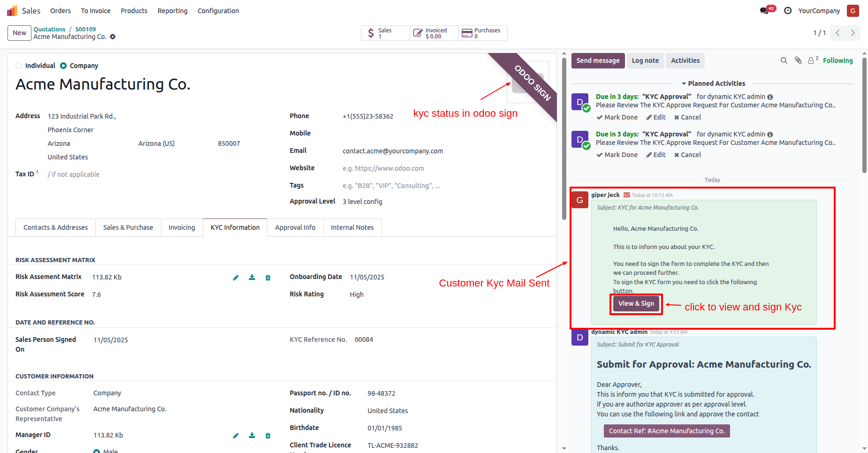
Task: Show info icon of the second KYC Approval activity
Action: (770, 135)
